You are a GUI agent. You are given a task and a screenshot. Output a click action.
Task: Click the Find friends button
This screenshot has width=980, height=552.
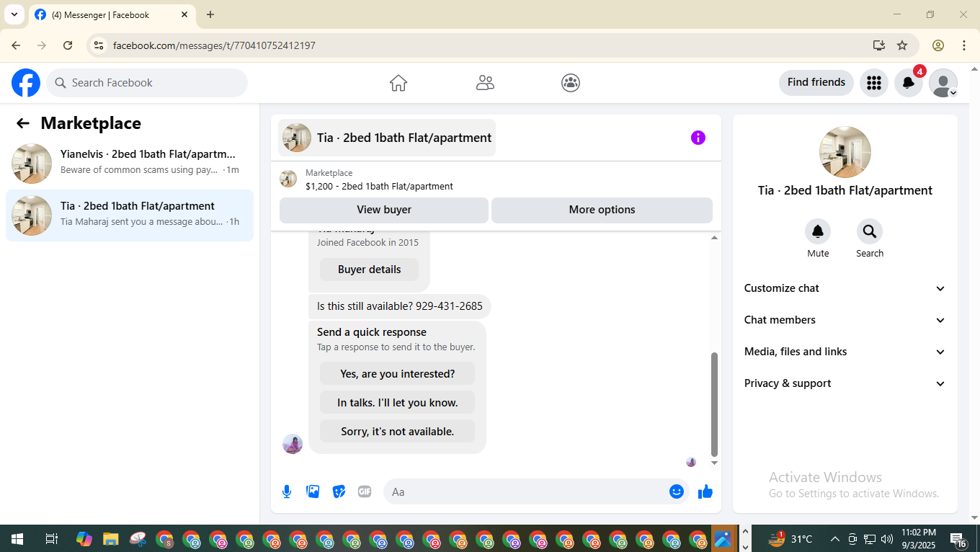click(x=816, y=82)
